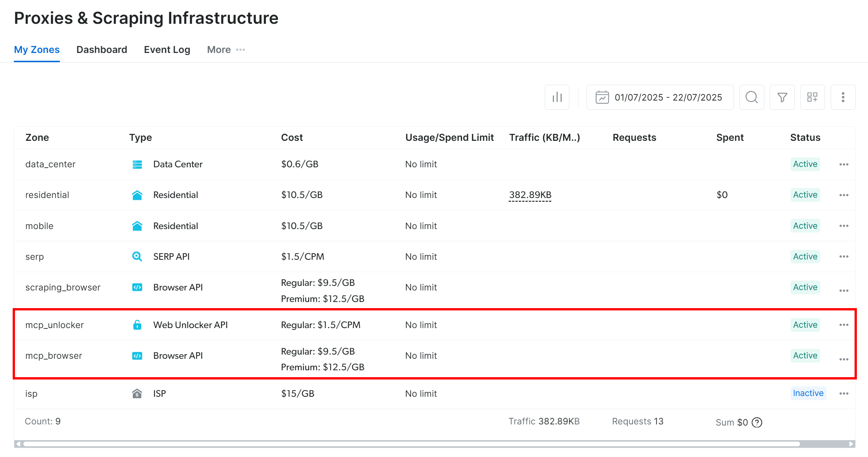This screenshot has height=457, width=868.
Task: Open the filter options icon
Action: coord(782,97)
